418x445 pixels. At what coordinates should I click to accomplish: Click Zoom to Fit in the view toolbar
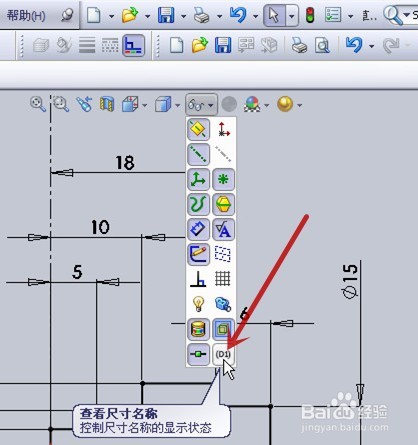38,104
